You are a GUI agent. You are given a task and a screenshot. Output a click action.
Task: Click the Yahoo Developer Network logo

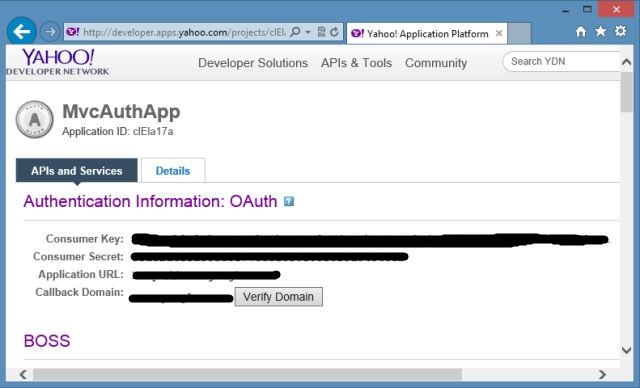[x=58, y=62]
